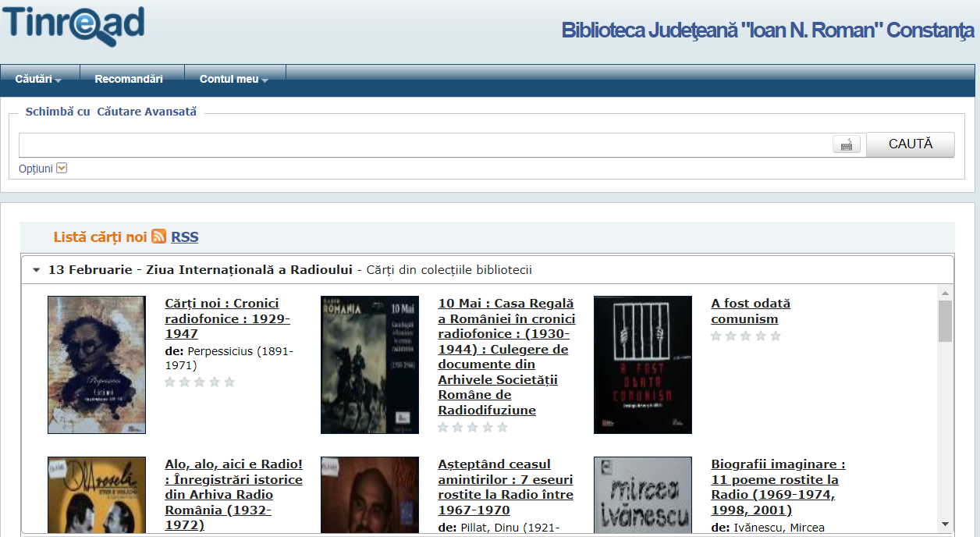980x537 pixels.
Task: Open 'Alo, alo, aici e Radio!' title link
Action: click(x=233, y=495)
